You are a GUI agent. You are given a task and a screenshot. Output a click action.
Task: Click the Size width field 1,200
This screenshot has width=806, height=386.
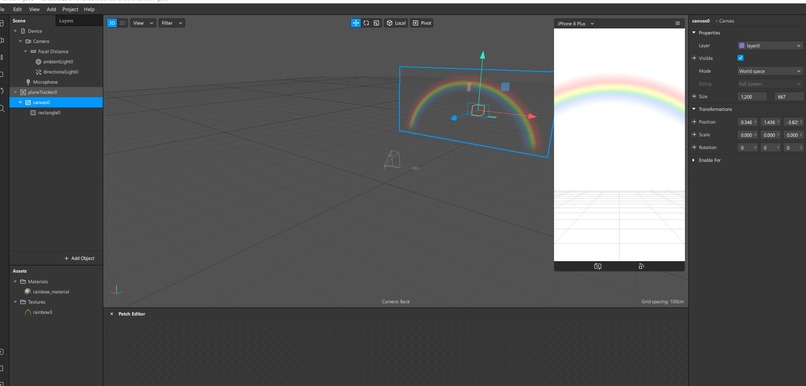click(x=752, y=97)
